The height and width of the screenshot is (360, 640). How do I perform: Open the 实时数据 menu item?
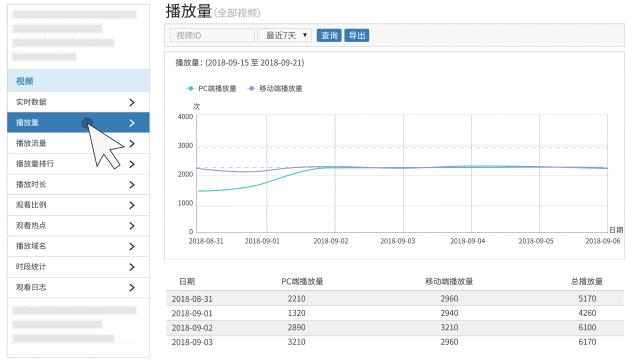(x=78, y=102)
